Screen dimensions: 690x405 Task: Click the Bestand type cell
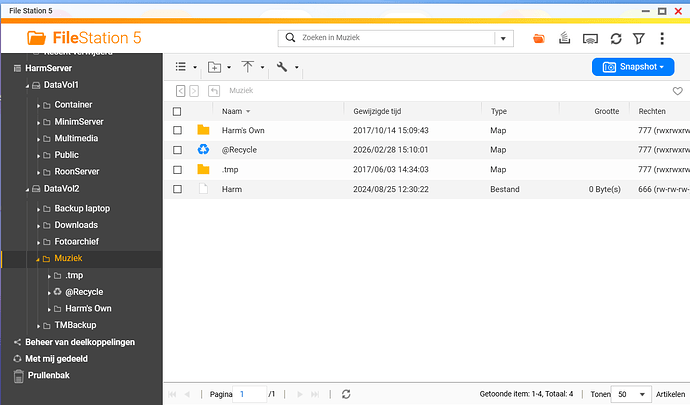505,189
